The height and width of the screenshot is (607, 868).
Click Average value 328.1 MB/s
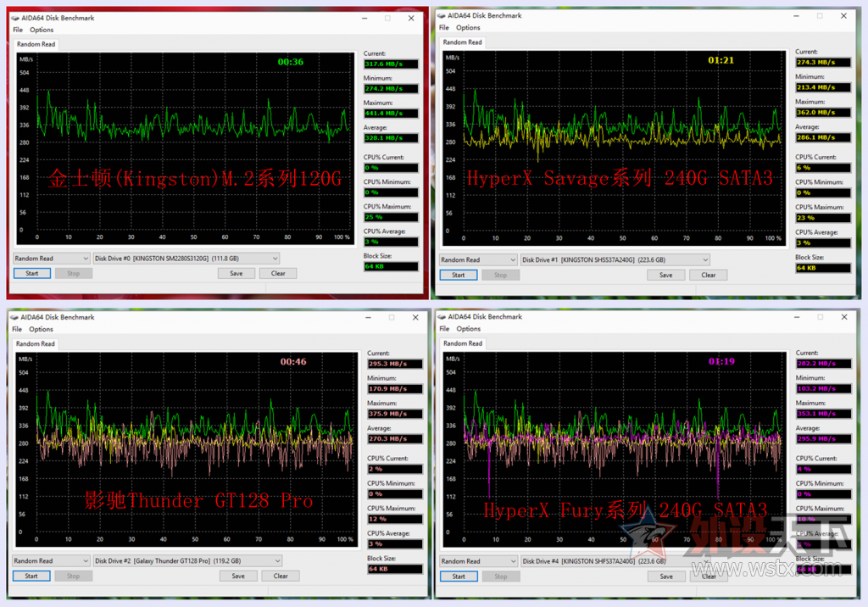391,138
